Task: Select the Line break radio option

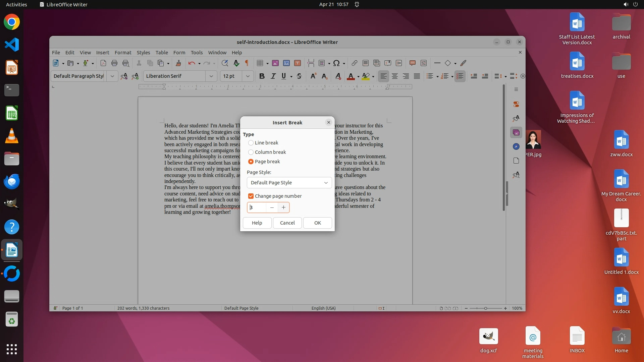Action: click(251, 143)
